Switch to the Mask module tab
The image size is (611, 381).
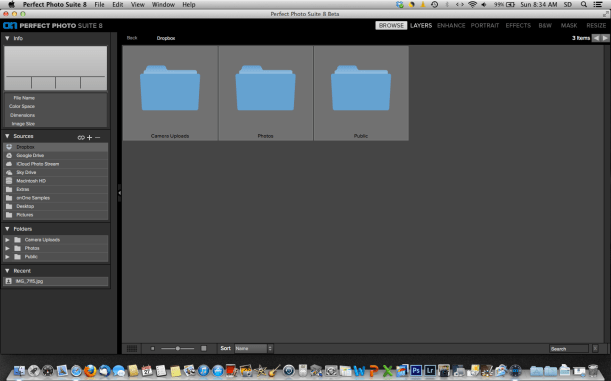(x=569, y=26)
